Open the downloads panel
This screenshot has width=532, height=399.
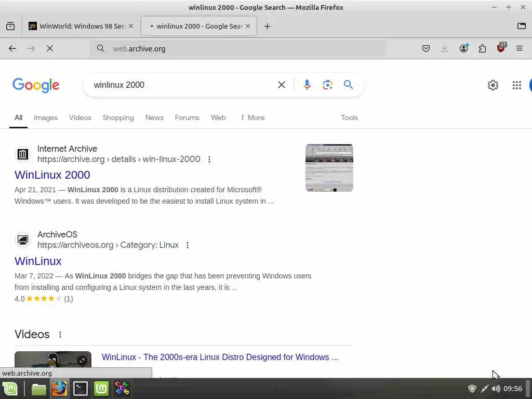444,48
